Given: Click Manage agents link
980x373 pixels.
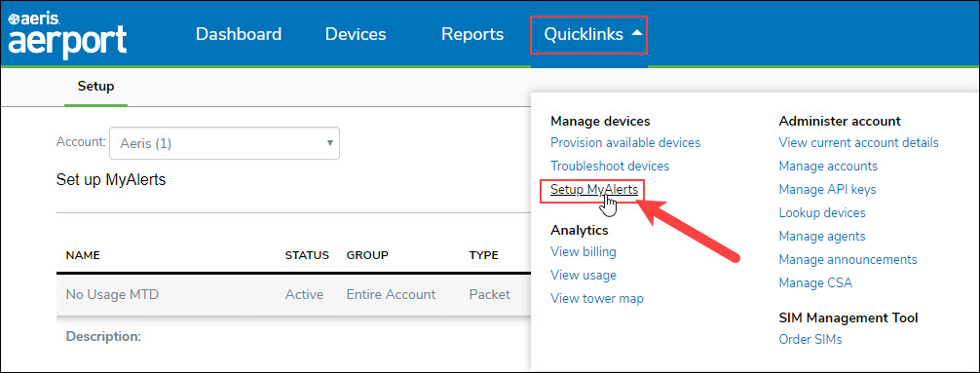Looking at the screenshot, I should [x=822, y=237].
